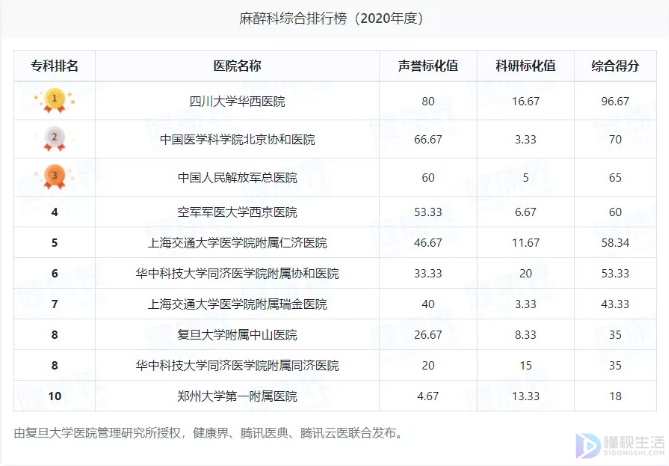This screenshot has width=669, height=466.
Task: Click research value 16.67 cell
Action: coord(526,101)
